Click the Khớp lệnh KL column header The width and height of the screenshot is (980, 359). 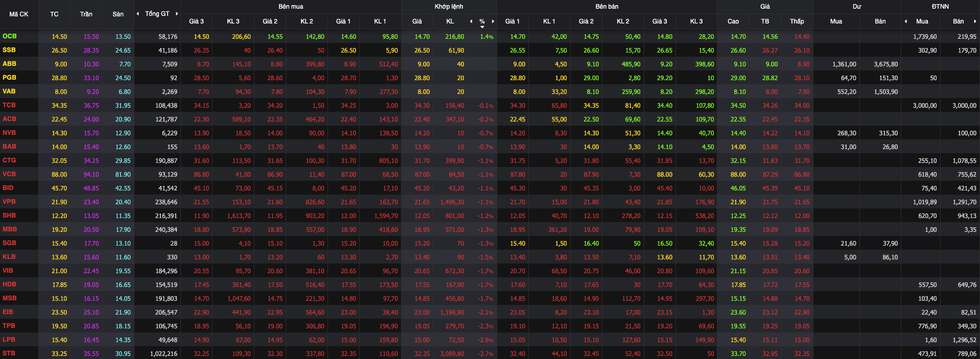coord(450,21)
